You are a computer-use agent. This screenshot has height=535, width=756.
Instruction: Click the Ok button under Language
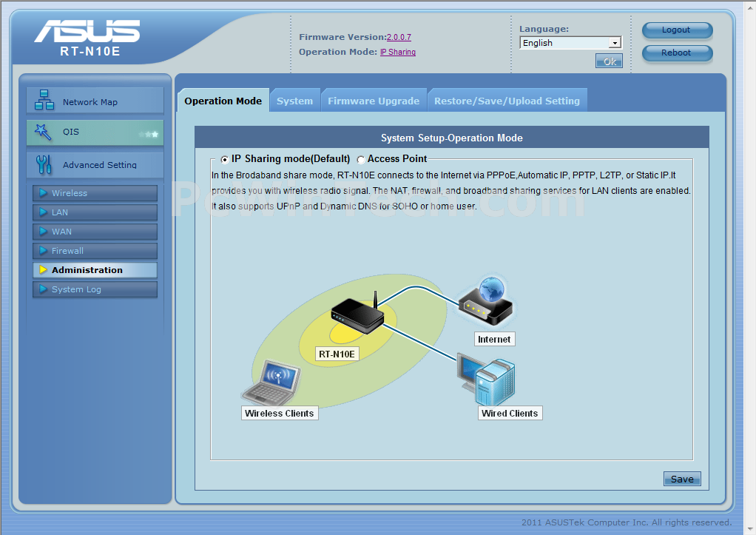coord(609,61)
